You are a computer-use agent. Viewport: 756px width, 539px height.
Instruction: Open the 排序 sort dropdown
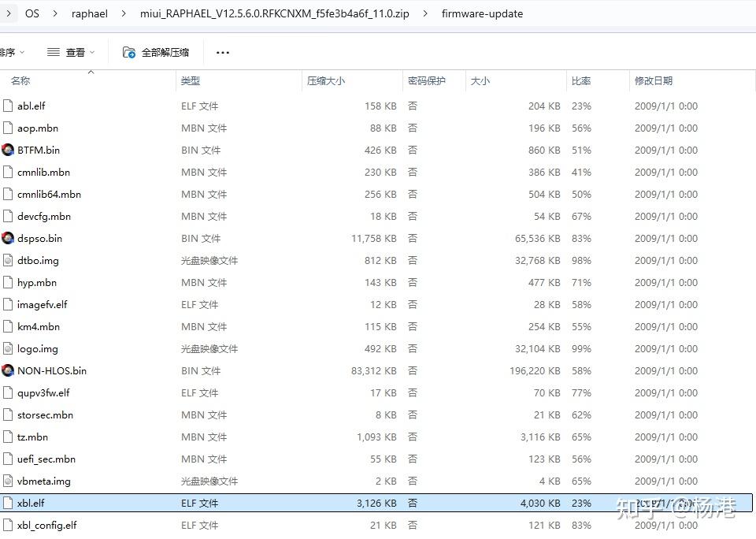tap(11, 52)
